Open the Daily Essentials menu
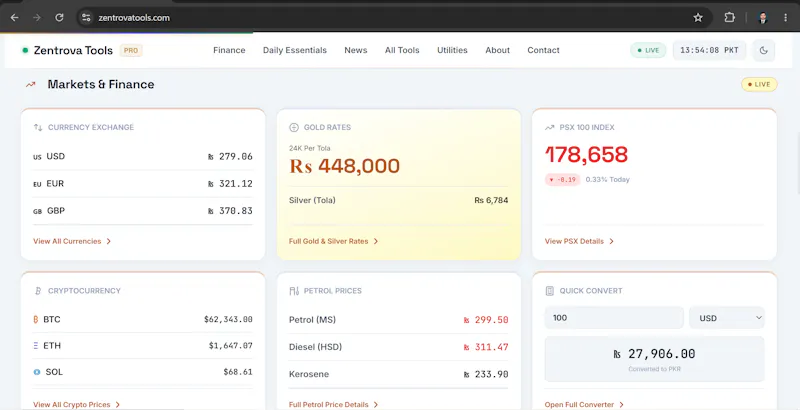Viewport: 800px width, 410px height. pos(295,50)
